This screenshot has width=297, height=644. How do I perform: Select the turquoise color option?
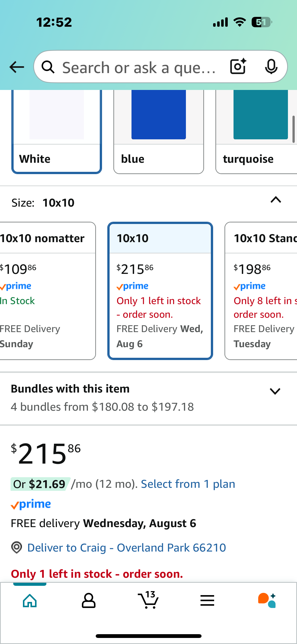256,132
